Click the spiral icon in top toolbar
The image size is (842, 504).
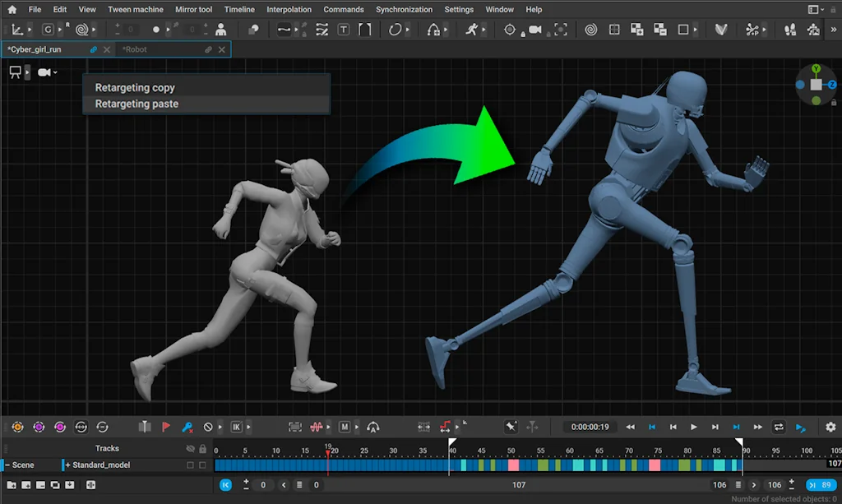590,30
